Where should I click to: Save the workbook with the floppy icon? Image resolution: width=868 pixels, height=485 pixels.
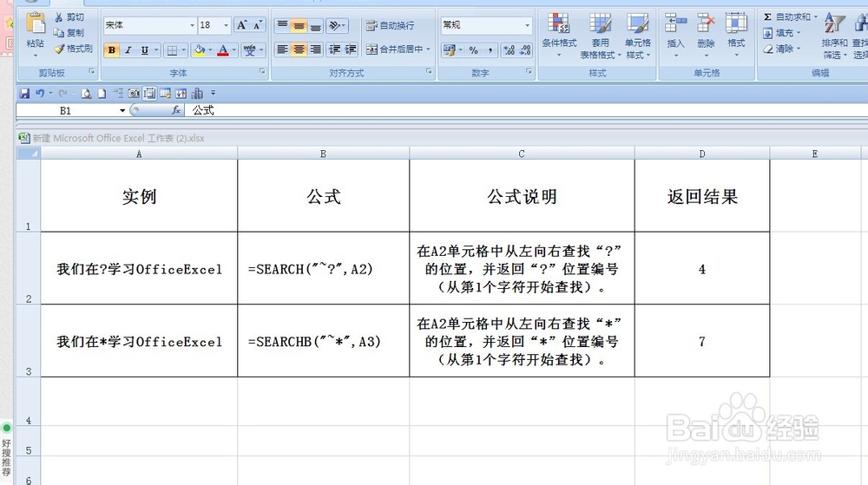point(24,94)
